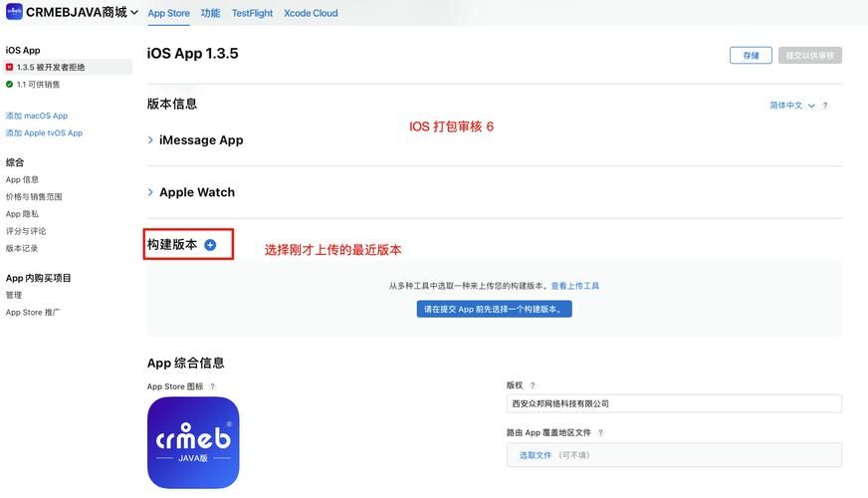This screenshot has height=498, width=868.
Task: Click the App 综合信息 heading
Action: click(185, 364)
